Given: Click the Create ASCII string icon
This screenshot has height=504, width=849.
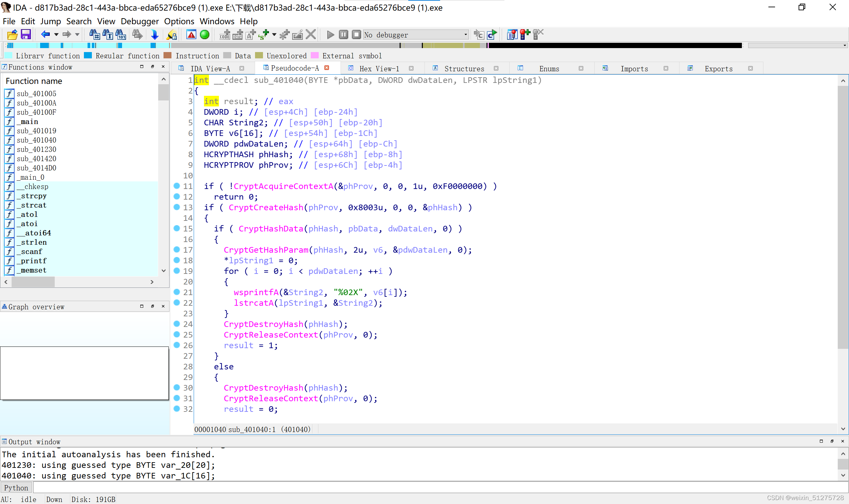Looking at the screenshot, I should coord(251,34).
